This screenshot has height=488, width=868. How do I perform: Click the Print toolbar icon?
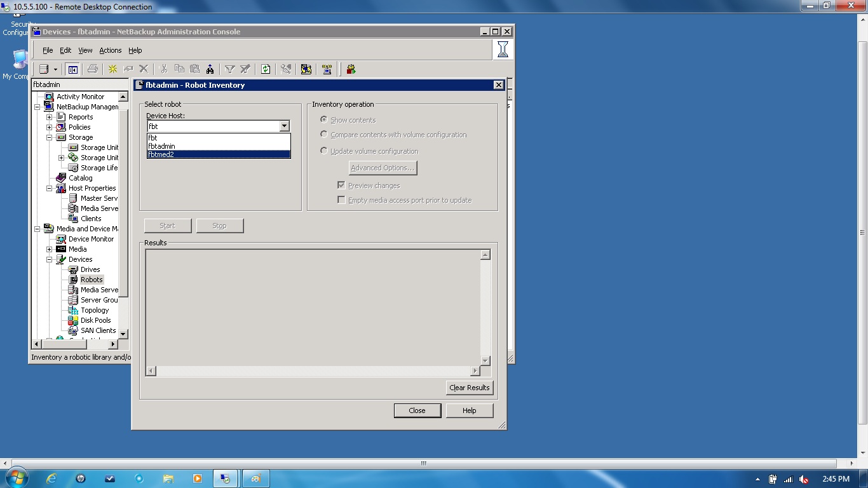[x=93, y=69]
